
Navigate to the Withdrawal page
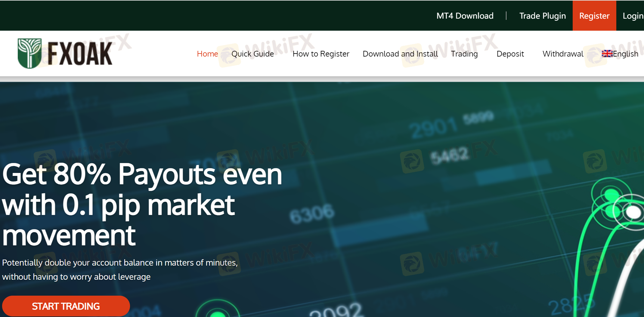click(x=563, y=54)
